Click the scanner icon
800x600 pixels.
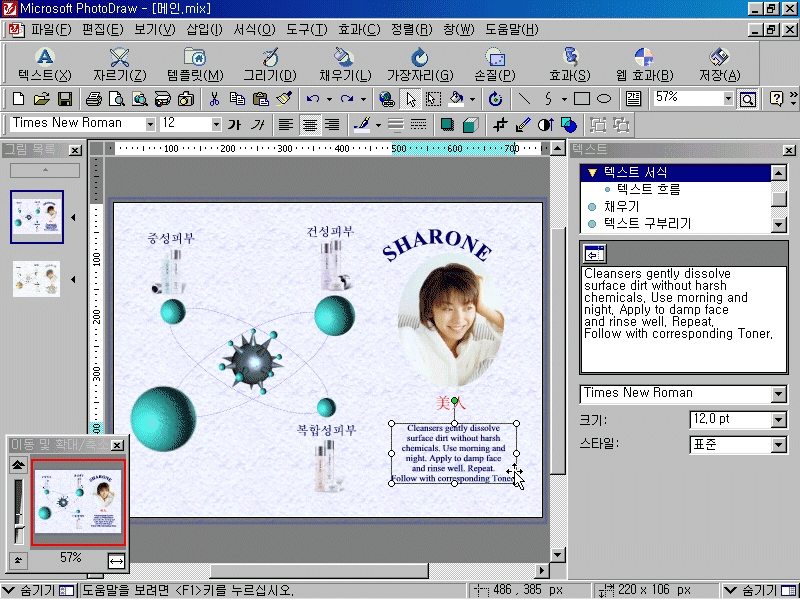(x=163, y=98)
